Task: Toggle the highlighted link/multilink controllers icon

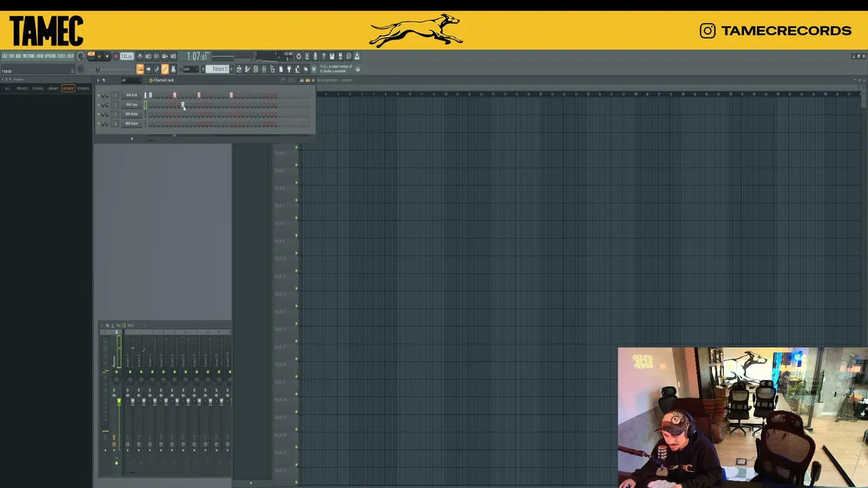Action: pyautogui.click(x=165, y=69)
